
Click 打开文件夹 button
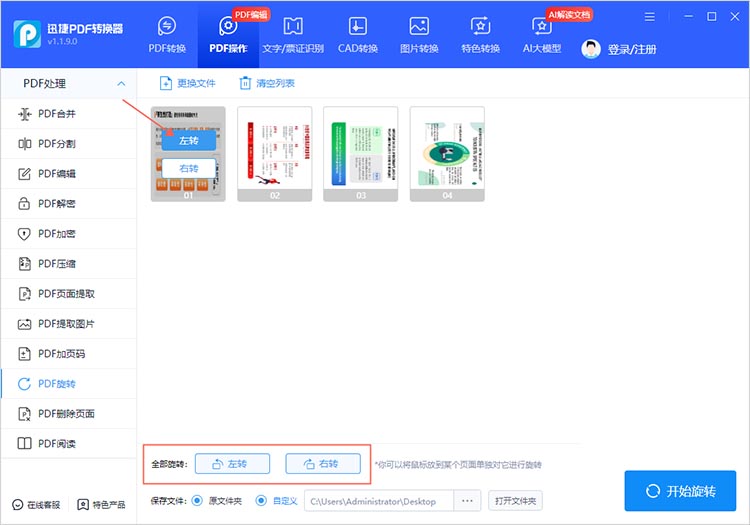515,501
